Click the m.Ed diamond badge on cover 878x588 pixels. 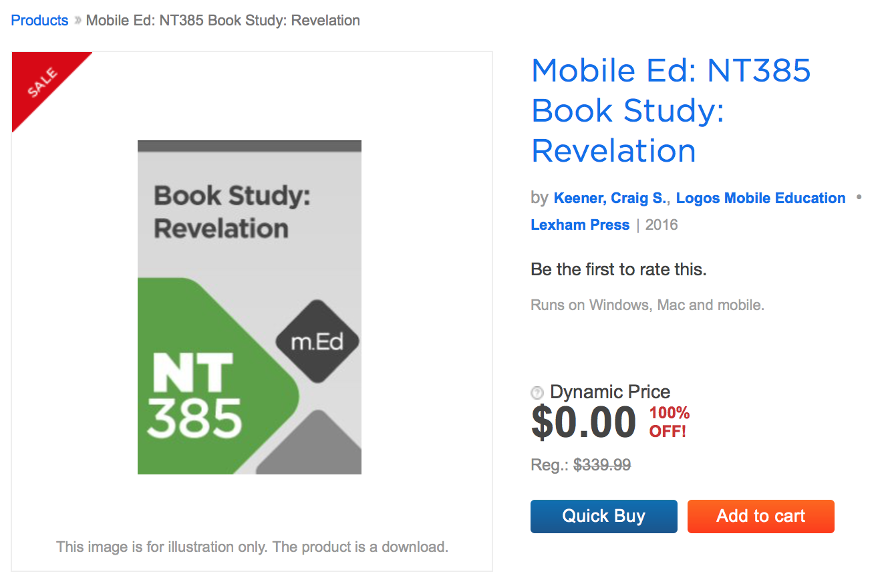(318, 342)
